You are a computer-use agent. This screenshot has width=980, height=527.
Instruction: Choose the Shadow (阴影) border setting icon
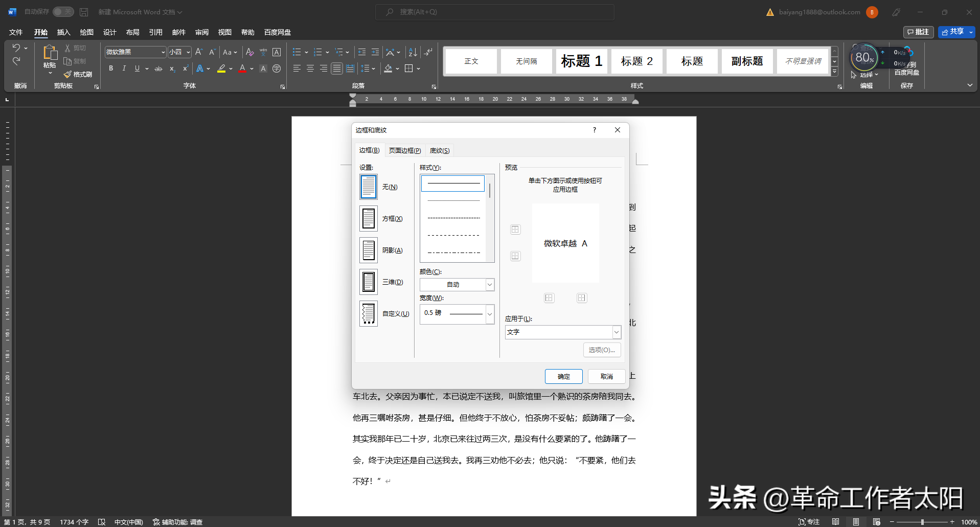coord(368,250)
